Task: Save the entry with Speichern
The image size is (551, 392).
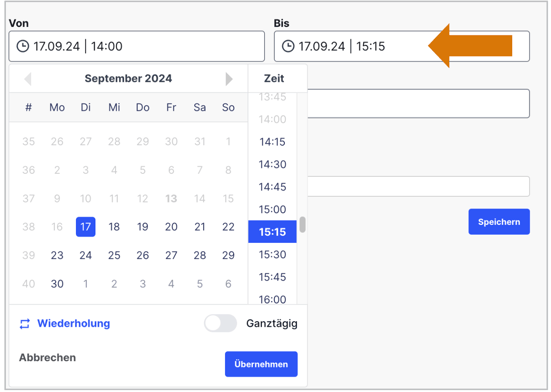Action: (499, 222)
